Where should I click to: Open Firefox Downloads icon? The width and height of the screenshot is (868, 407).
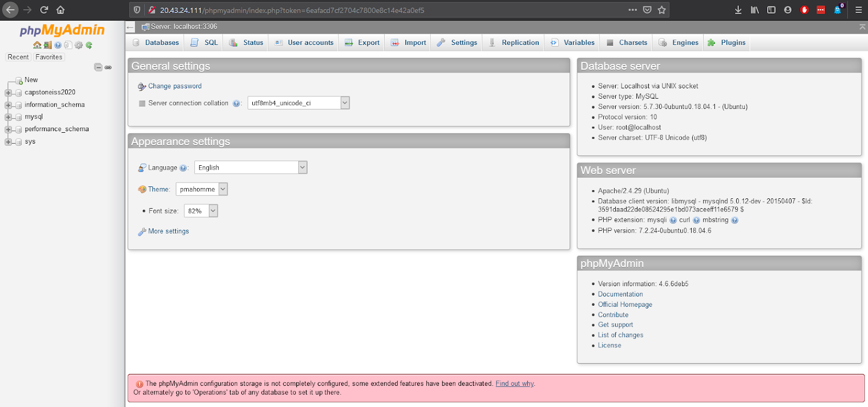click(x=738, y=10)
